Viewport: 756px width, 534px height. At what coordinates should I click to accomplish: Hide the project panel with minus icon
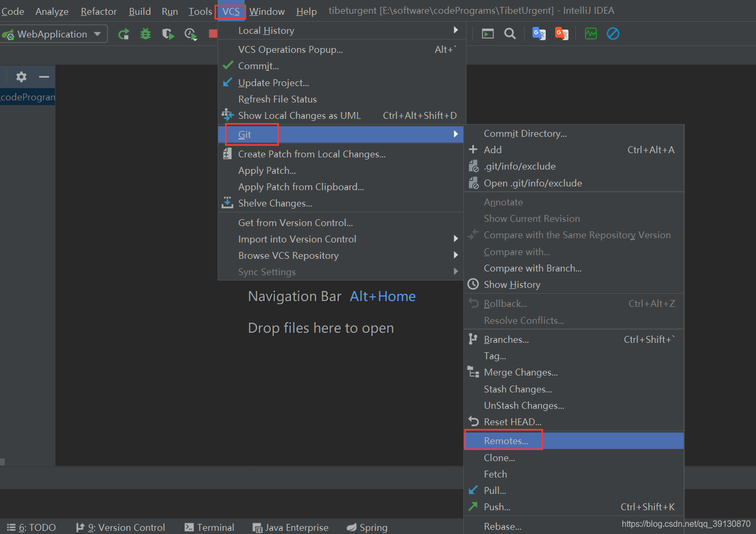[44, 77]
